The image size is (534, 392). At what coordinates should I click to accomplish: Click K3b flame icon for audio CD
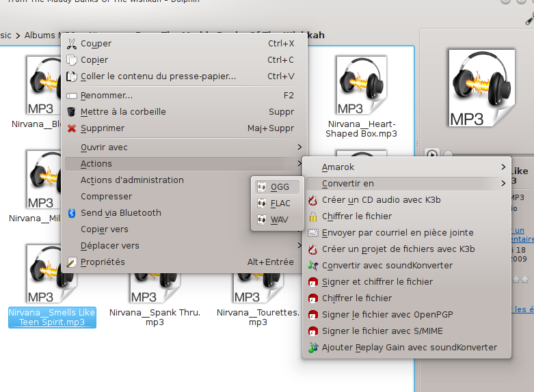pos(313,200)
